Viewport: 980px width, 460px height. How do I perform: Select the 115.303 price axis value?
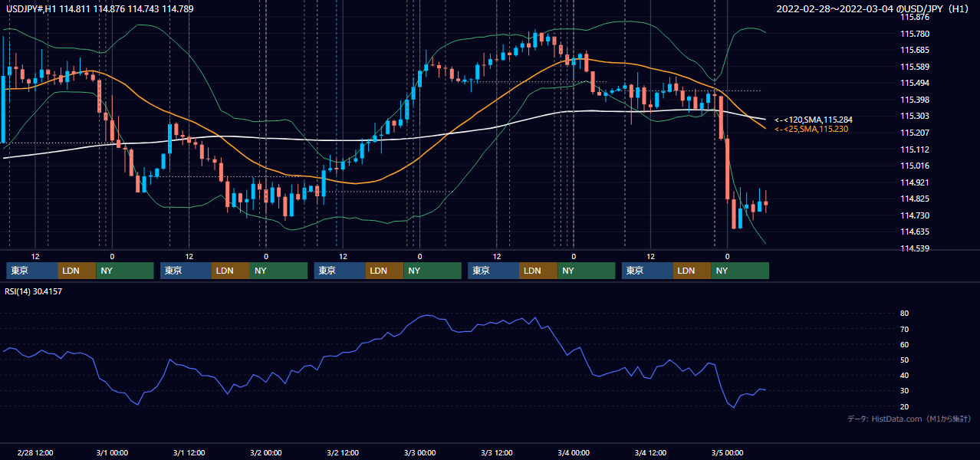pyautogui.click(x=914, y=116)
